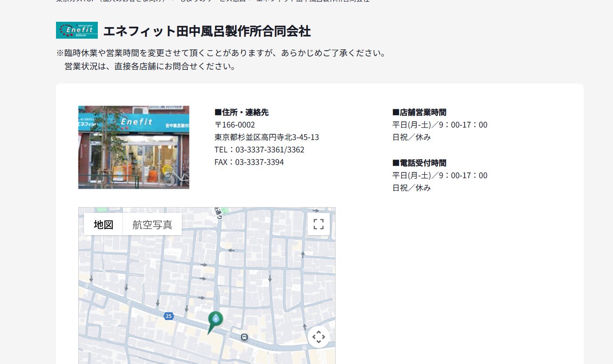Image resolution: width=613 pixels, height=364 pixels.
Task: Click the エネフィット田中風呂製作所合同会社 heading
Action: tap(207, 31)
